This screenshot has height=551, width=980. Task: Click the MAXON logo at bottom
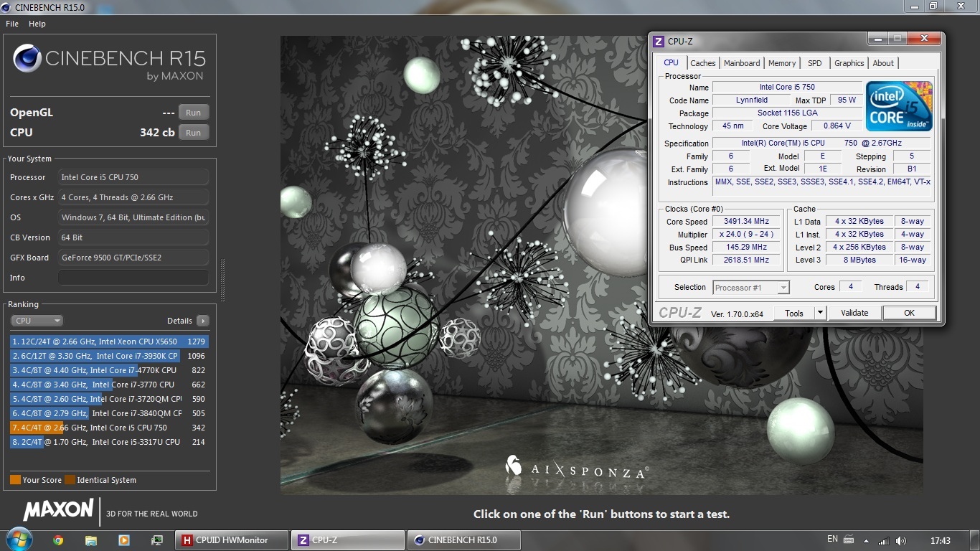tap(58, 510)
